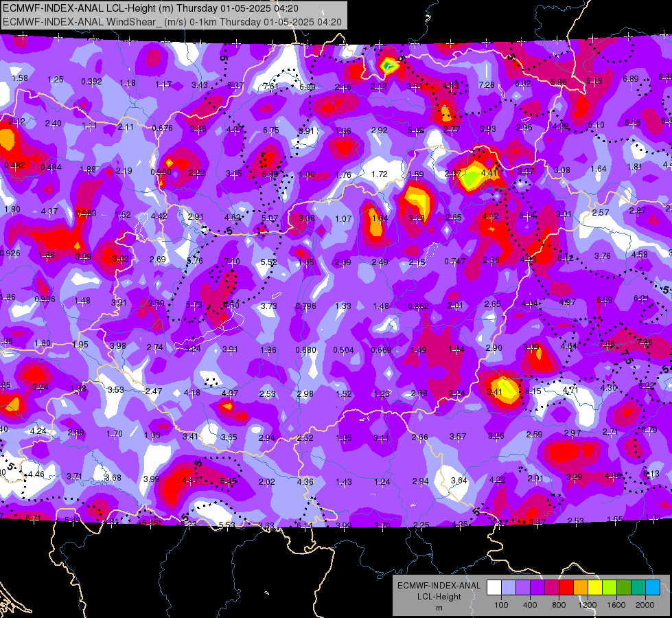672x618 pixels.
Task: Click the 0.680 wind shear value
Action: (305, 350)
